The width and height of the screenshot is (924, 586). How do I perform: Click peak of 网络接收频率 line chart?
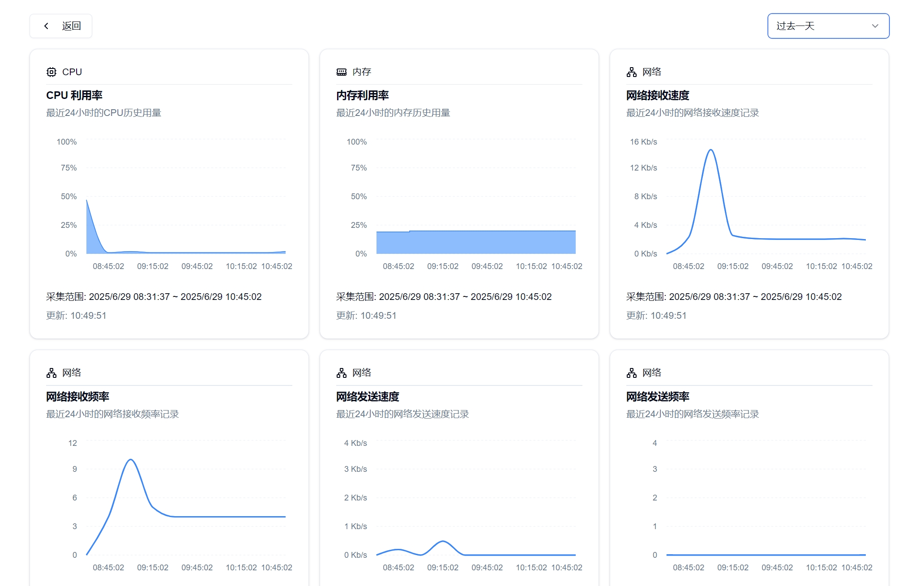(x=131, y=460)
